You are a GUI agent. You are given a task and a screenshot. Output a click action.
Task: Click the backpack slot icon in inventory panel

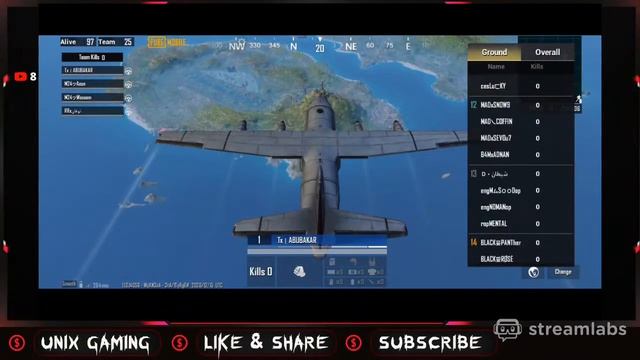pos(332,262)
